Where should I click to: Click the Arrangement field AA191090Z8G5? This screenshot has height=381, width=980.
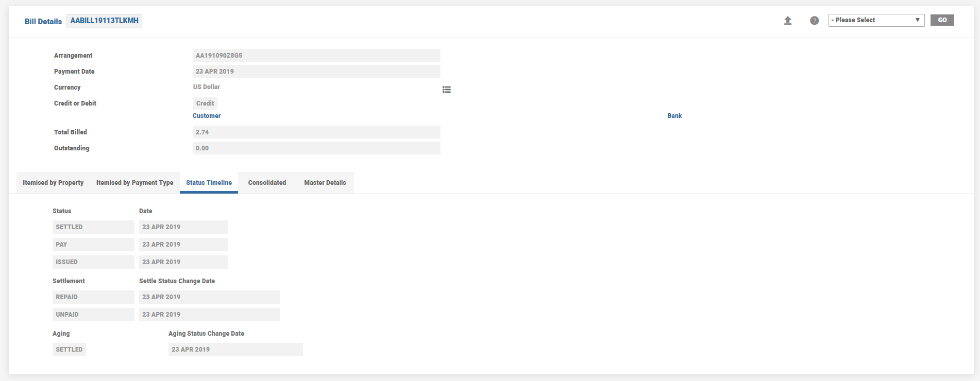click(x=316, y=56)
